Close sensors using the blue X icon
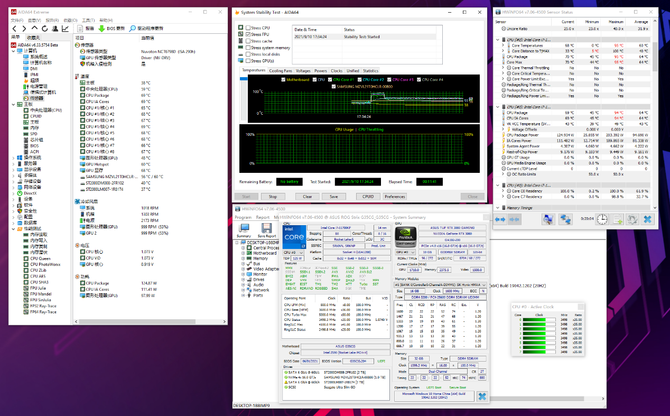The height and width of the screenshot is (416, 670). point(646,219)
